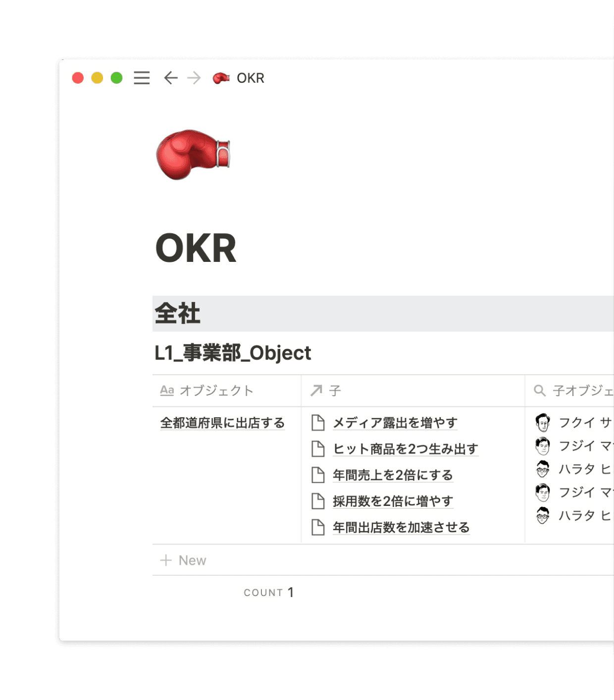Open the L1_事業部_Object database title
Viewport: 614px width, 700px height.
pos(233,353)
